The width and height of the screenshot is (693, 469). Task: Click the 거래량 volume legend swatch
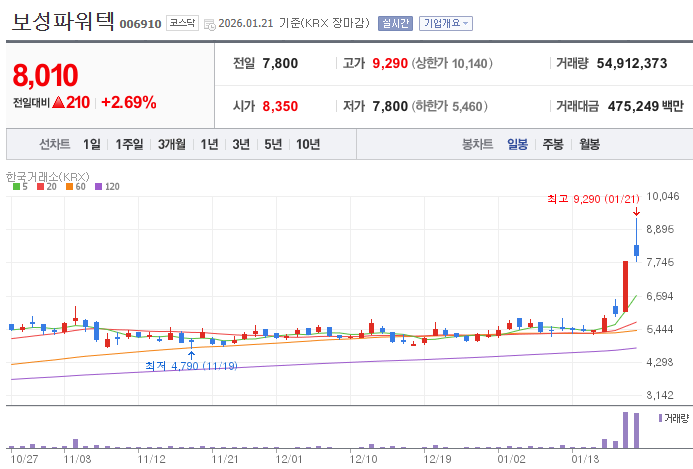pyautogui.click(x=660, y=418)
